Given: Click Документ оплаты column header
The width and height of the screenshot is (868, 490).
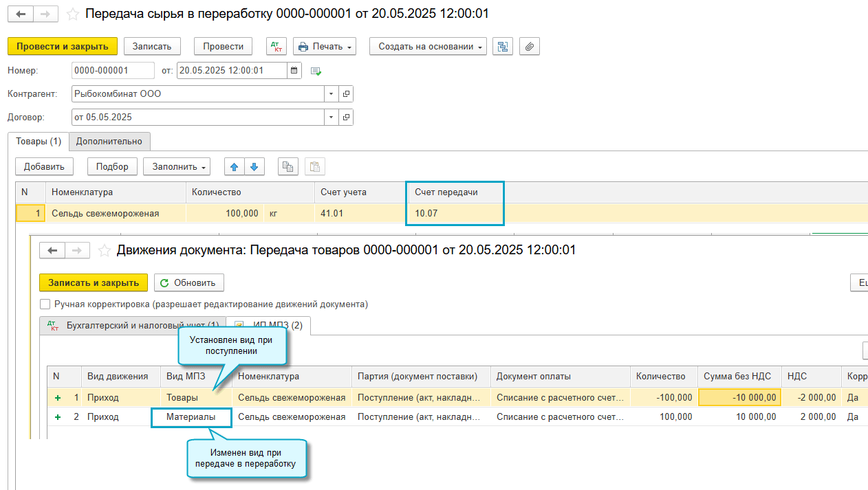Looking at the screenshot, I should (x=561, y=377).
